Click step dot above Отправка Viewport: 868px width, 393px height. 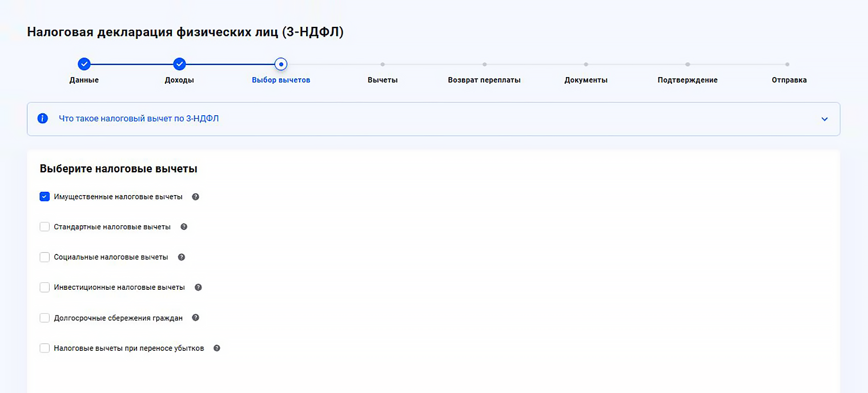pyautogui.click(x=787, y=64)
